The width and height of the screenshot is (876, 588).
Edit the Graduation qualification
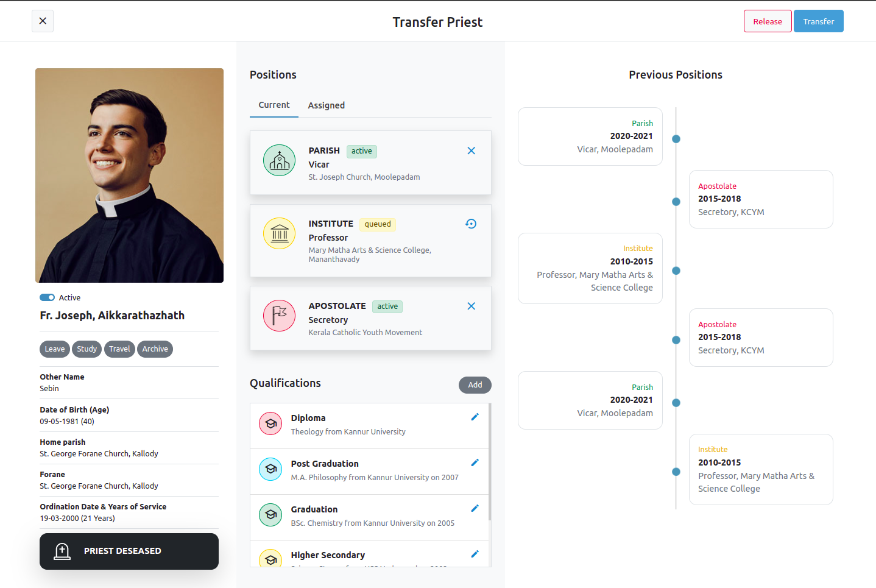coord(475,508)
